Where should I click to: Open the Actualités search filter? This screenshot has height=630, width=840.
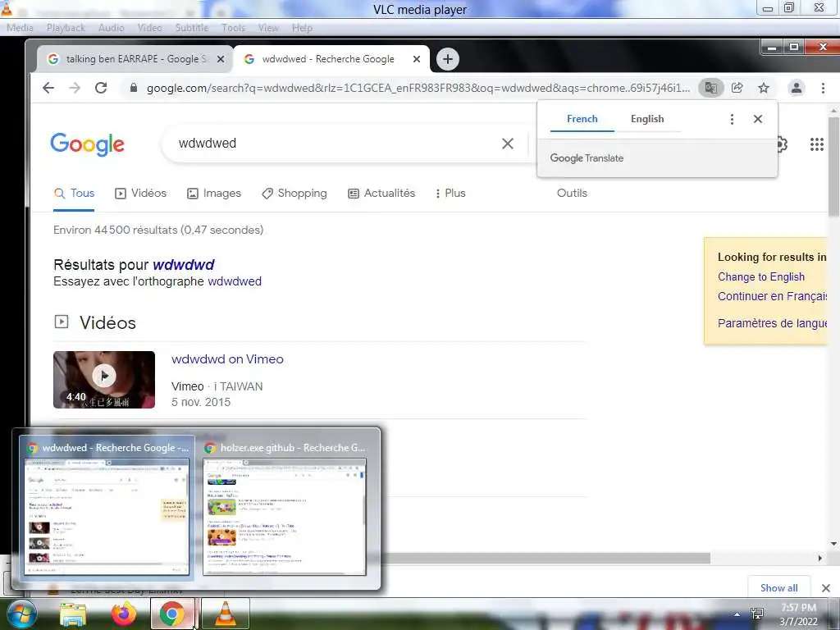[x=381, y=194]
